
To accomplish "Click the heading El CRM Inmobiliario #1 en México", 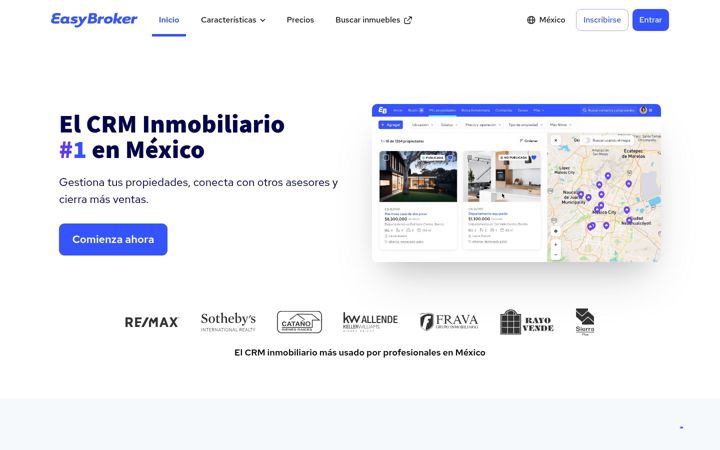I will pyautogui.click(x=172, y=137).
